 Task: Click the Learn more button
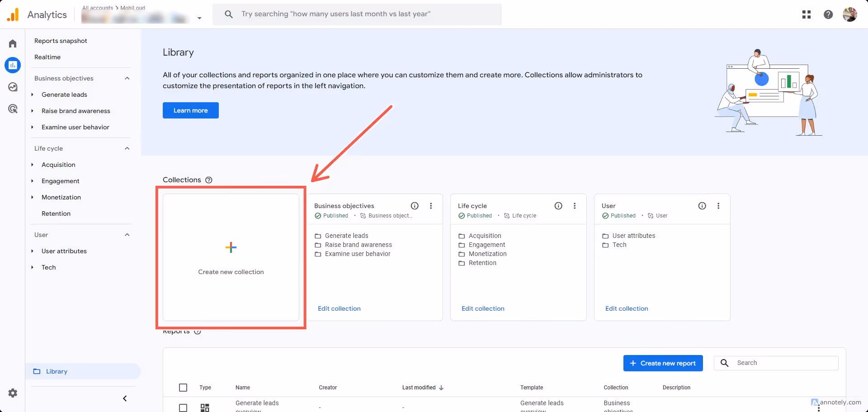(191, 110)
